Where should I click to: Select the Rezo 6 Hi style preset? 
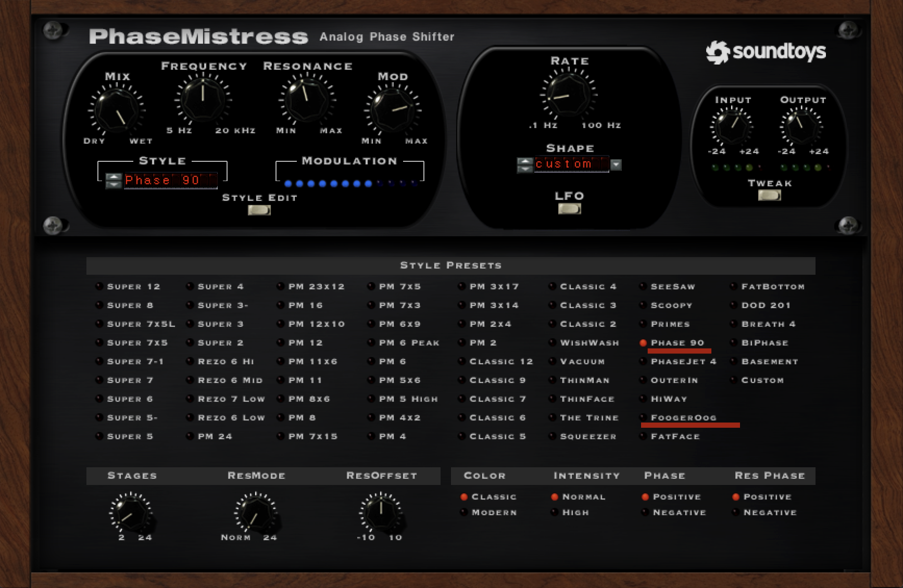point(220,362)
